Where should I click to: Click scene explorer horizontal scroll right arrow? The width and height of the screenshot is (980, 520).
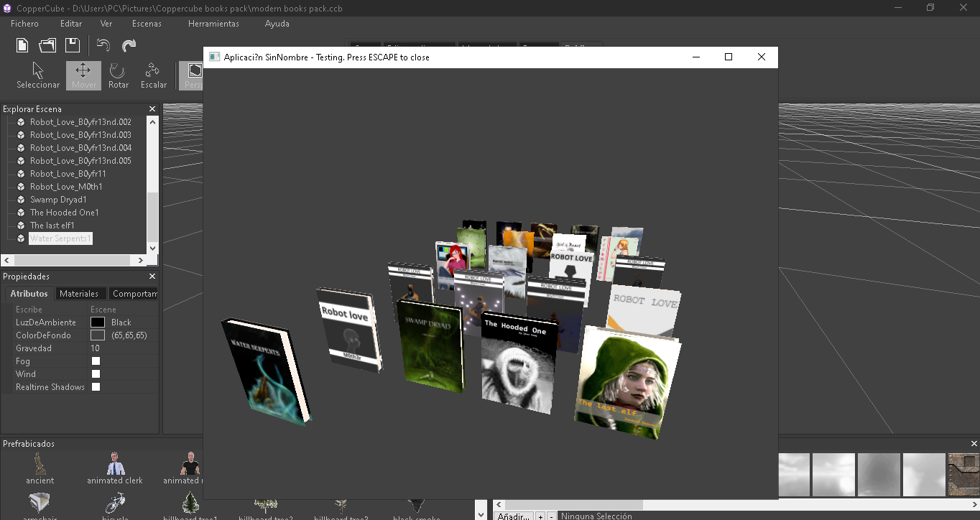point(141,260)
